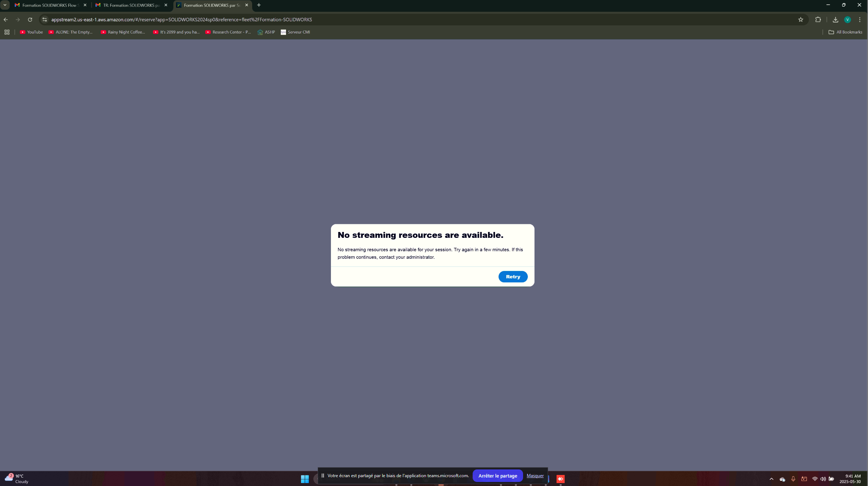Image resolution: width=868 pixels, height=486 pixels.
Task: Click the Masquer link
Action: tap(535, 476)
